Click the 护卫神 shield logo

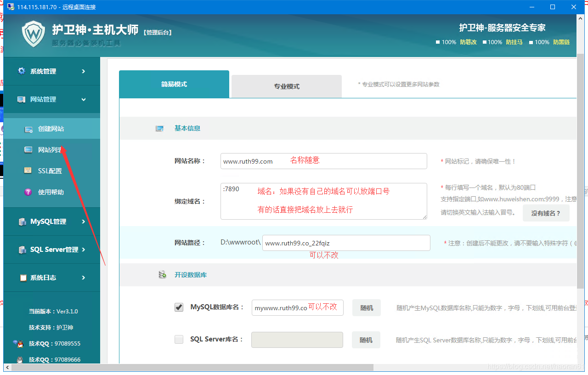point(34,34)
